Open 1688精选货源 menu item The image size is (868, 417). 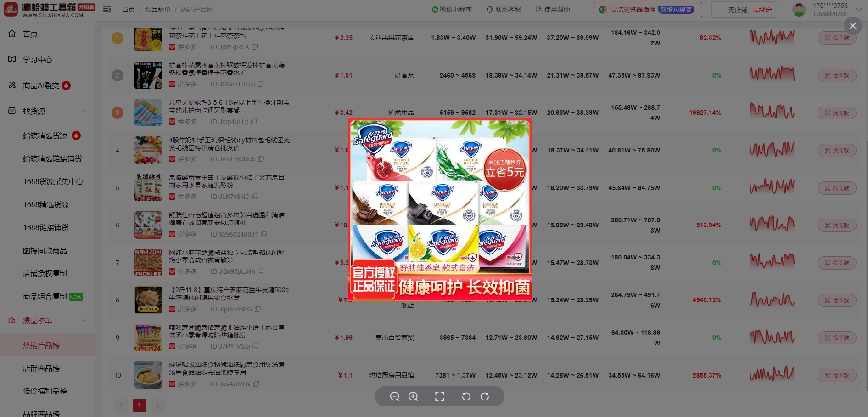[x=46, y=204]
